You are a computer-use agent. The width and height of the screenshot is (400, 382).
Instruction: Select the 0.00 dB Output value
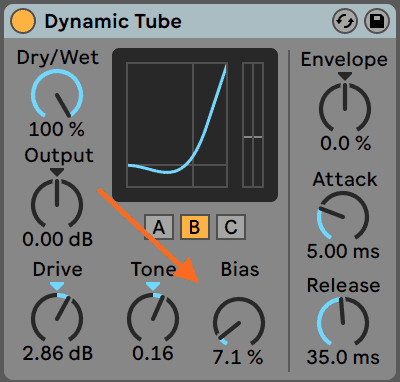[x=57, y=239]
